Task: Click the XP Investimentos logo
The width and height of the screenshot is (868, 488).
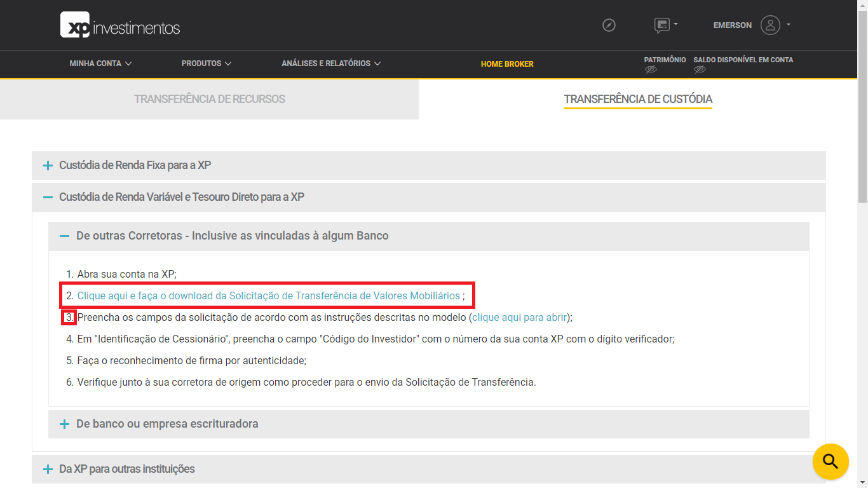Action: click(x=120, y=25)
